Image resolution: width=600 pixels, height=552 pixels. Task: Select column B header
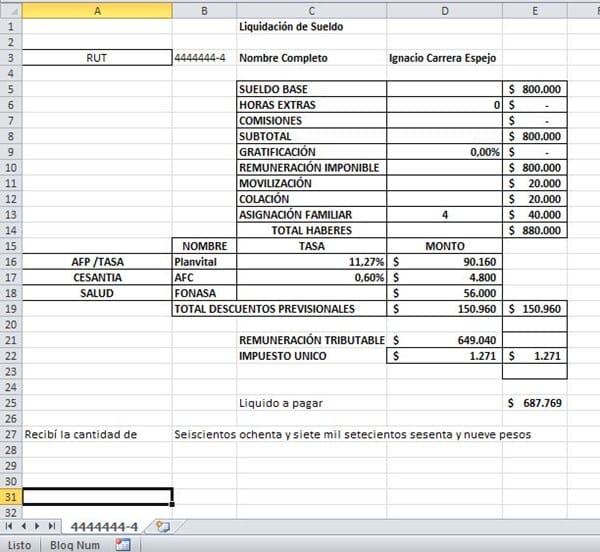204,11
